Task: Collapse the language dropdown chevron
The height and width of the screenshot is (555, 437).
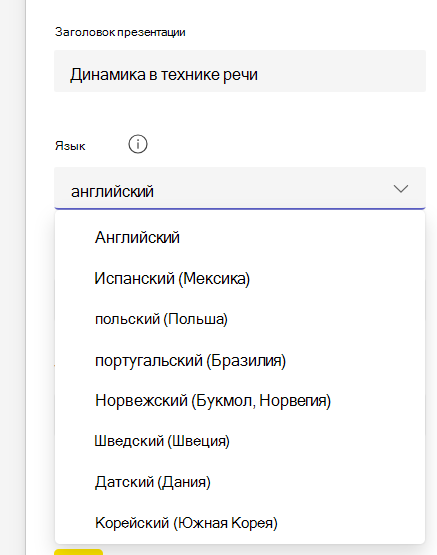Action: (401, 188)
